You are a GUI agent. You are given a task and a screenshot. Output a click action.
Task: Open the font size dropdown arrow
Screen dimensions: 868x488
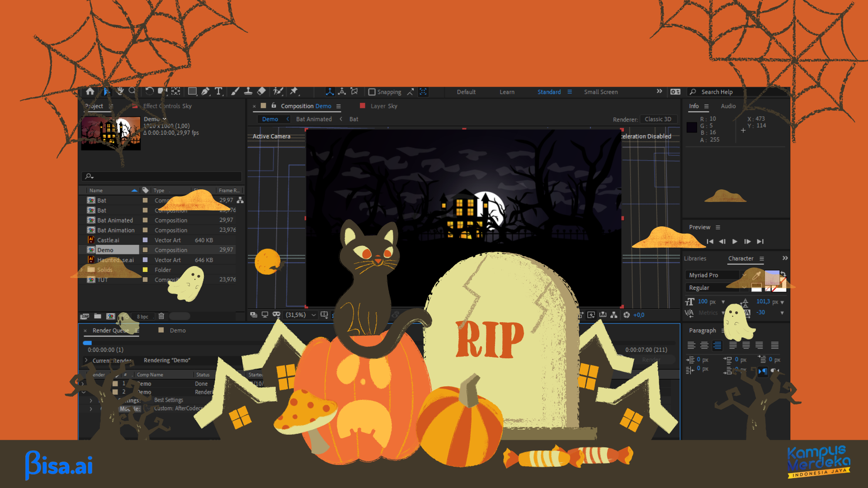723,302
